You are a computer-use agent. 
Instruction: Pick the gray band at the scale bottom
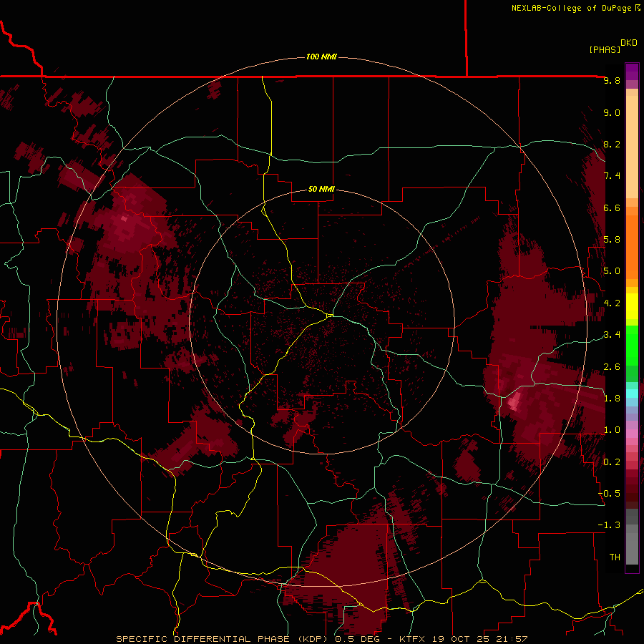tap(632, 546)
